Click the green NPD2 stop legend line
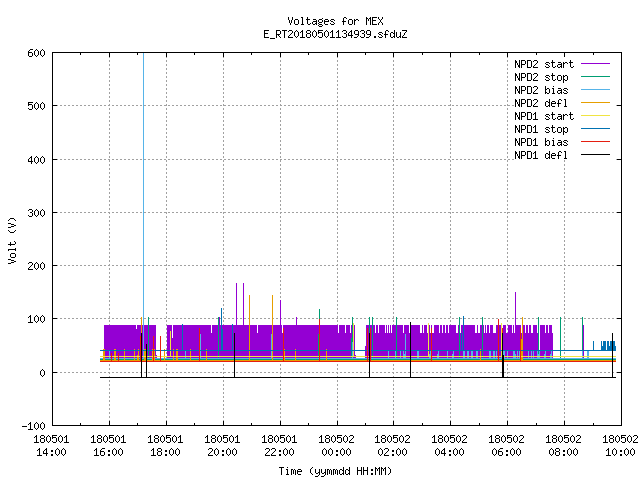 pyautogui.click(x=596, y=77)
